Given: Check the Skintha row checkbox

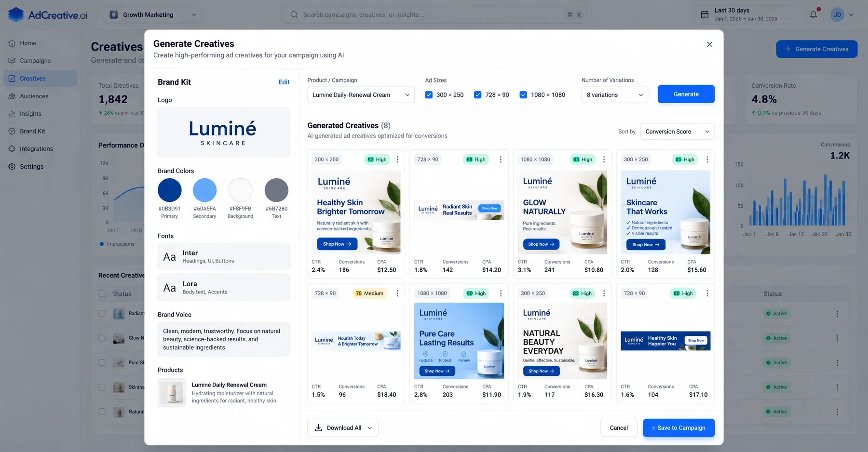Looking at the screenshot, I should 102,387.
